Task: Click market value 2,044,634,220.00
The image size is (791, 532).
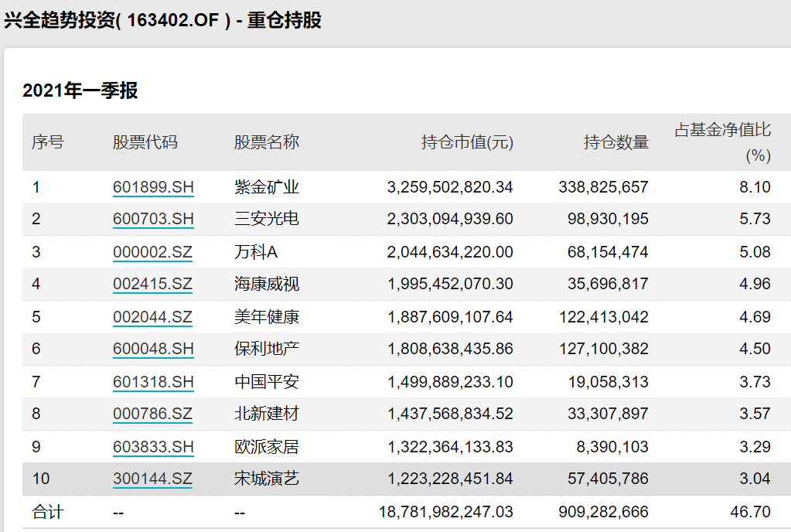Action: (450, 251)
